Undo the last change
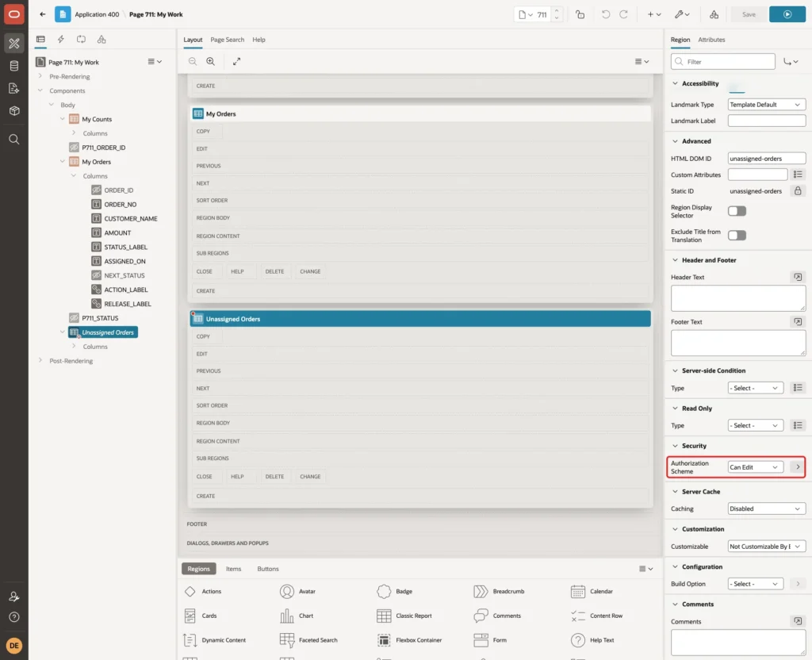 (605, 14)
